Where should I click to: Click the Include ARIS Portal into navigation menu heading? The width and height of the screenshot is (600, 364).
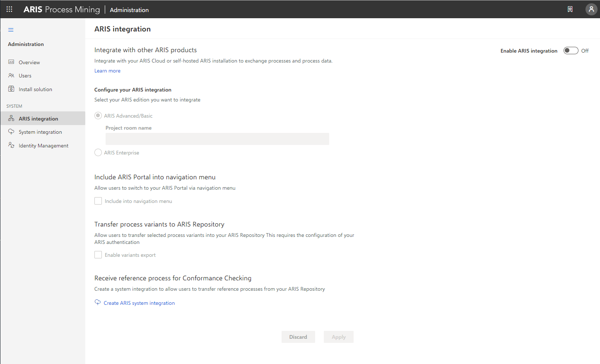coord(155,177)
